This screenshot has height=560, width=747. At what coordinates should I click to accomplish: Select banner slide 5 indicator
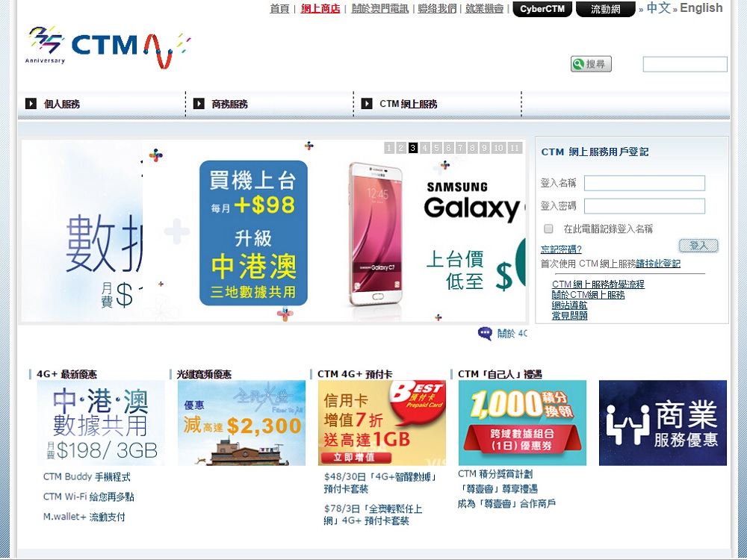[x=436, y=148]
